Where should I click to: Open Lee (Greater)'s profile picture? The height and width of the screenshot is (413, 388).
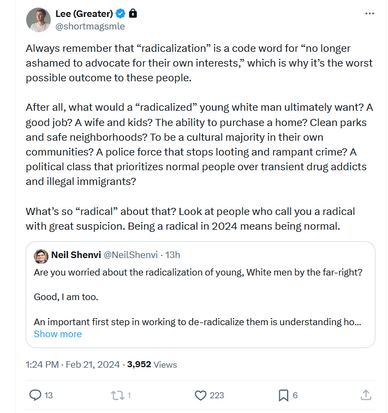pos(38,20)
